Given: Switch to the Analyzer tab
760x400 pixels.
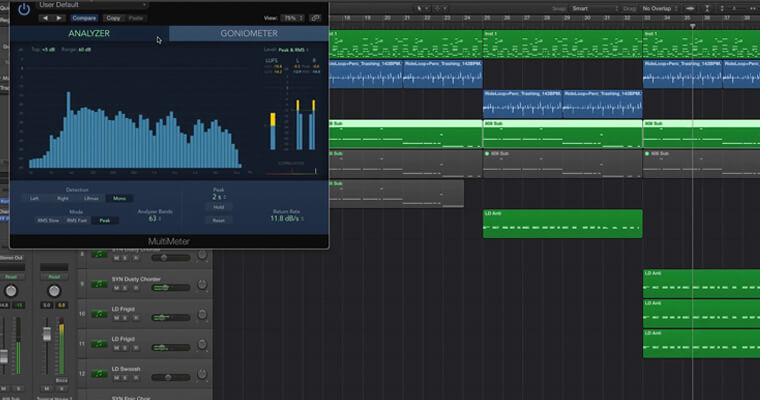Looking at the screenshot, I should 89,34.
